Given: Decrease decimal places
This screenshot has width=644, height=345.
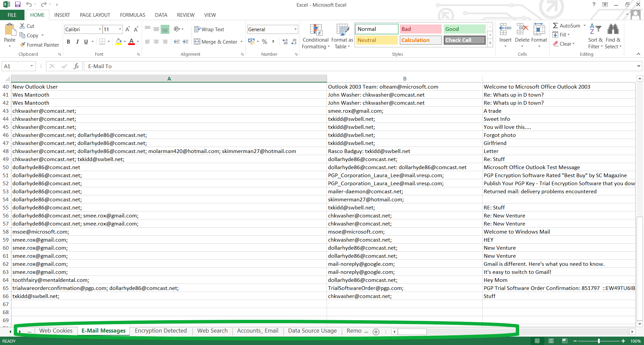Looking at the screenshot, I should [x=294, y=42].
